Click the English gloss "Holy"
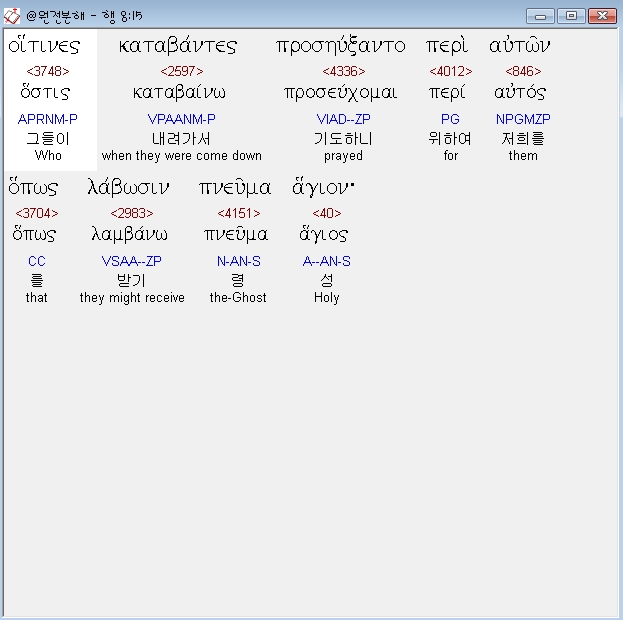 (x=327, y=298)
